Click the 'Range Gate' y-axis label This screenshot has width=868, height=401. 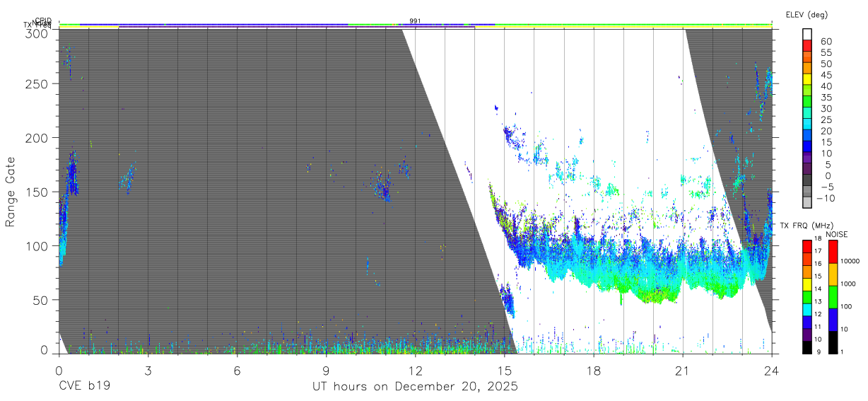tap(11, 193)
